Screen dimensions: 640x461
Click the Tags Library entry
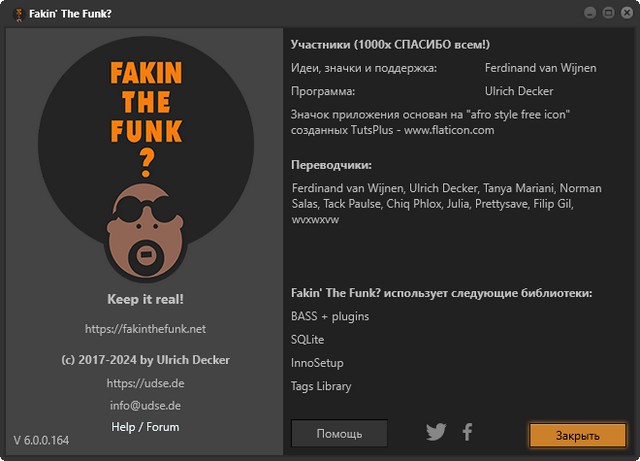click(x=321, y=386)
